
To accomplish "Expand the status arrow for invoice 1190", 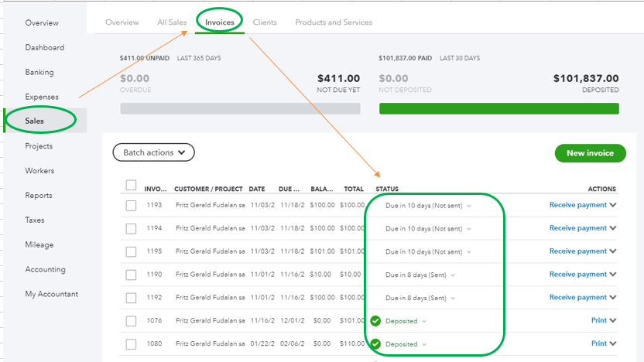I will tap(453, 275).
